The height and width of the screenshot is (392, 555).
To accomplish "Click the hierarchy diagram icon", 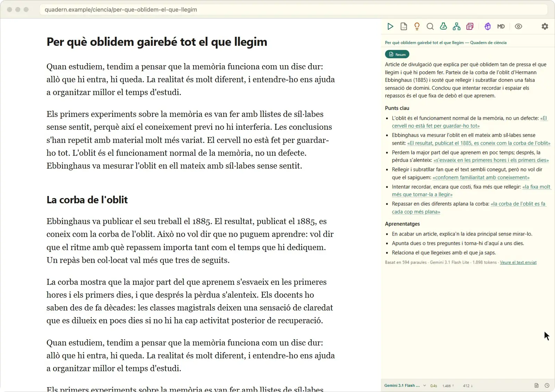I will point(456,26).
